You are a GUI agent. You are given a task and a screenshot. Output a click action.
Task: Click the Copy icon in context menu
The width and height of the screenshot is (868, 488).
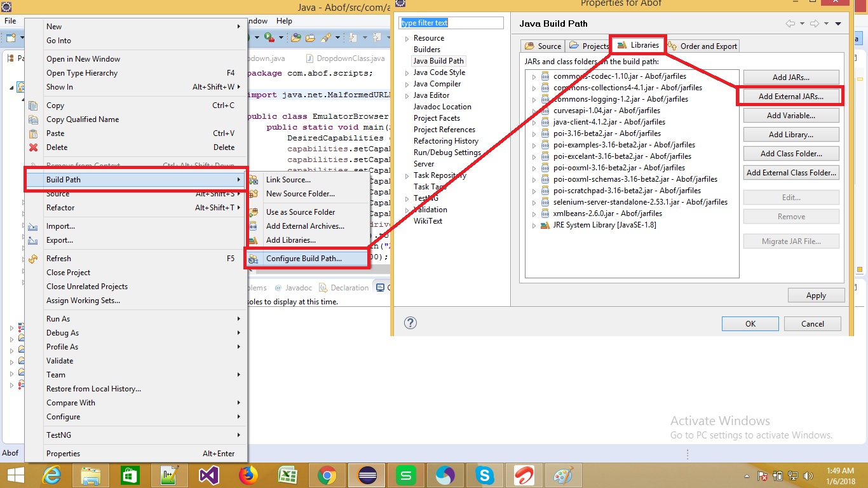(x=34, y=105)
